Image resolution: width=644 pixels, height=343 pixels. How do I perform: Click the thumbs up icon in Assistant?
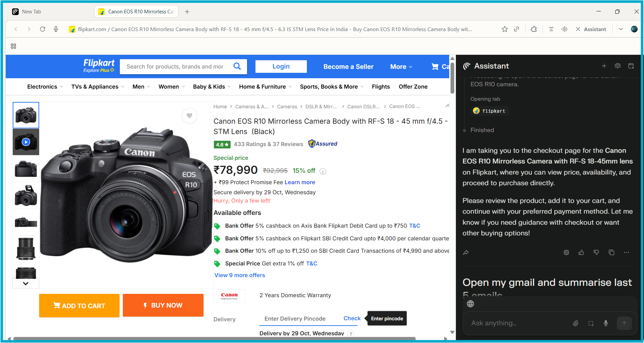click(581, 253)
